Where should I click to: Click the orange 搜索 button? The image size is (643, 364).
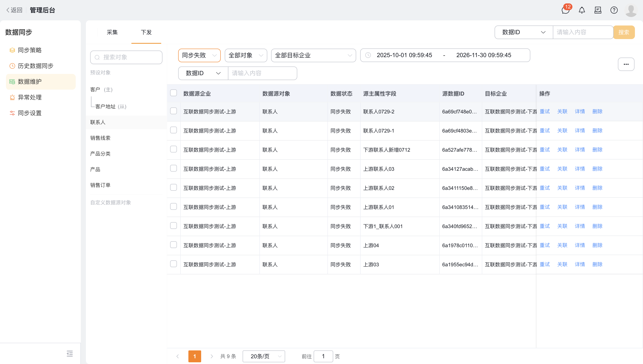point(624,32)
